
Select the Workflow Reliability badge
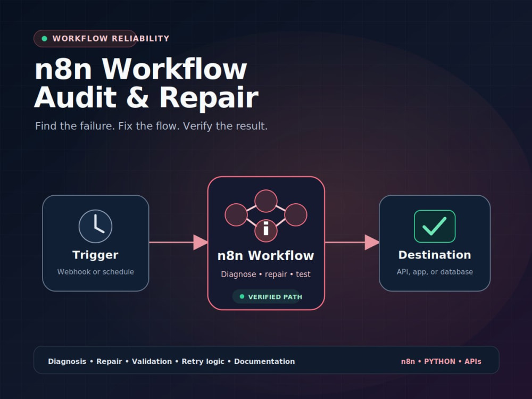click(85, 39)
